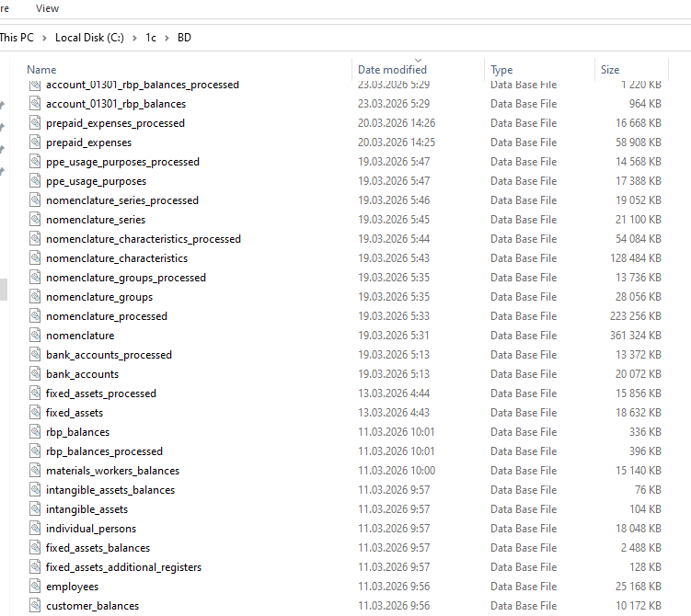Select the customer_balances file name
This screenshot has height=616, width=691.
pos(93,606)
